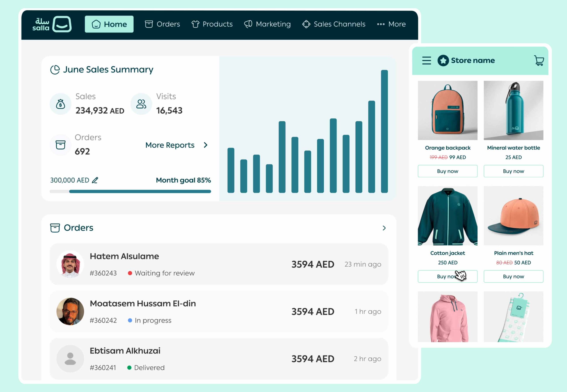
Task: Click the June Sales Summary pie icon
Action: pos(55,70)
